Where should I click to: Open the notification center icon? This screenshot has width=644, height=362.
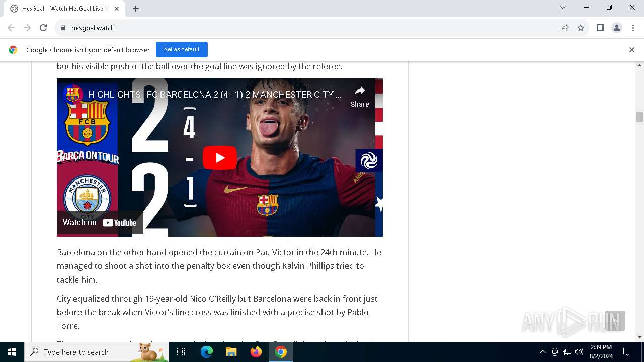(627, 352)
